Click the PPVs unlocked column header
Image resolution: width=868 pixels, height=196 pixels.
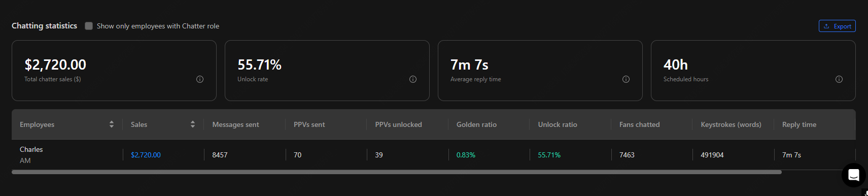point(398,124)
